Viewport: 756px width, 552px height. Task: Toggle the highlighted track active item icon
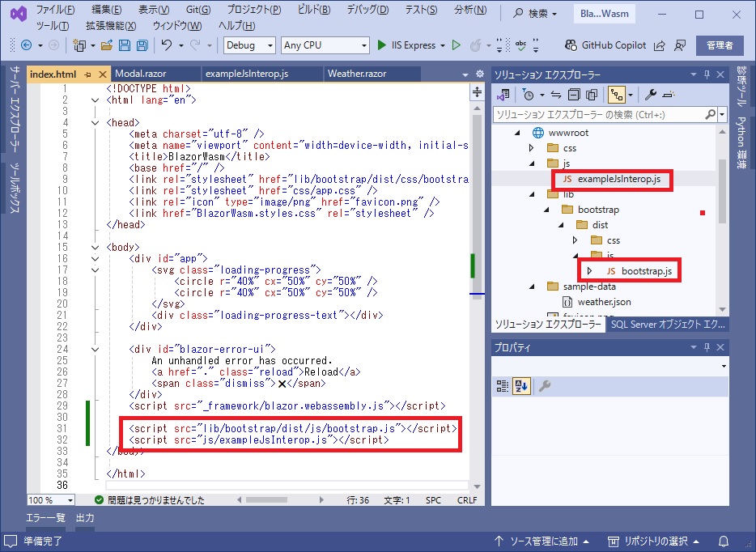tap(617, 95)
